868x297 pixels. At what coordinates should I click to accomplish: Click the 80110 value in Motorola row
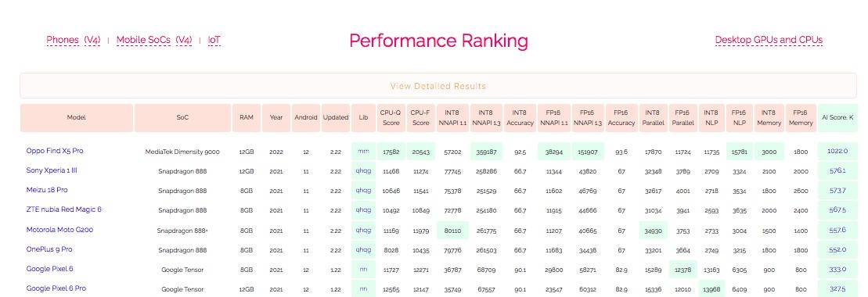click(x=452, y=230)
